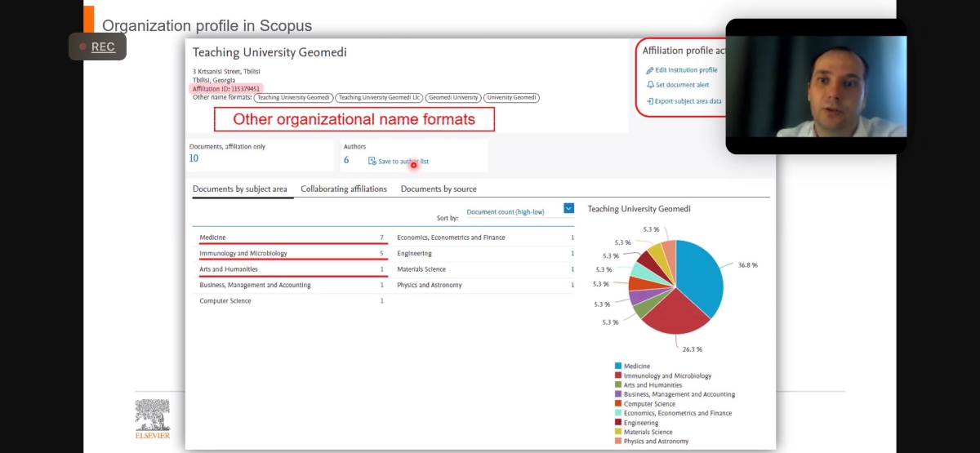The width and height of the screenshot is (980, 453).
Task: Click the bell icon for document alert
Action: 650,85
